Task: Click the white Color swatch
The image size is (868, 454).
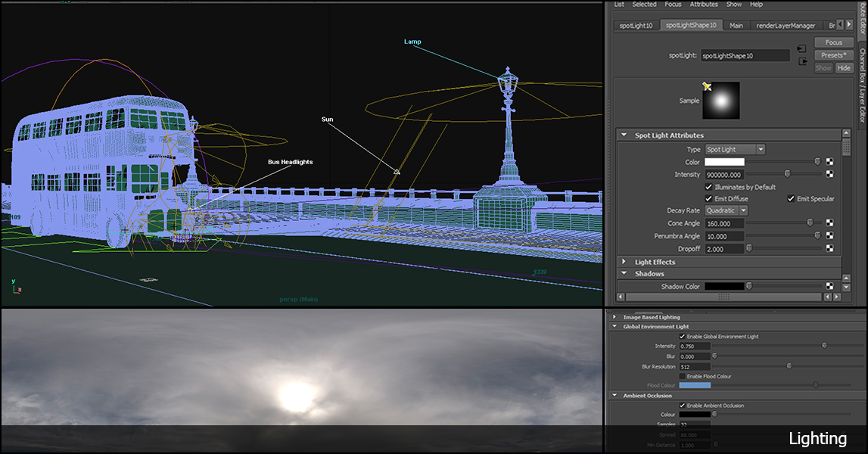Action: tap(724, 162)
